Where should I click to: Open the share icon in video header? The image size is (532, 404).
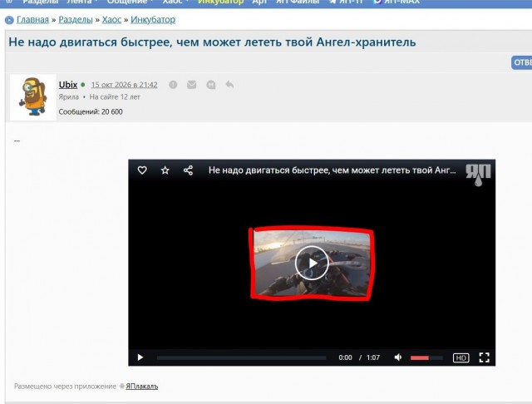point(188,170)
